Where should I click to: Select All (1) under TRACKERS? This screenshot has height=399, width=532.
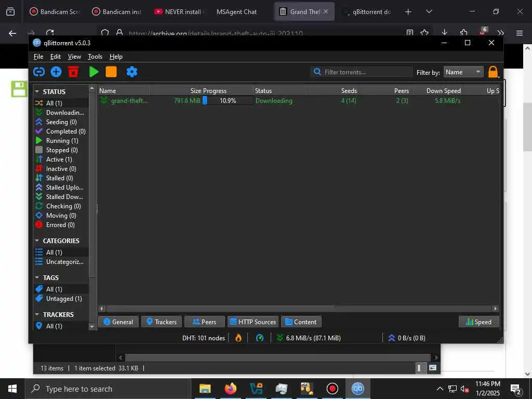(61, 326)
